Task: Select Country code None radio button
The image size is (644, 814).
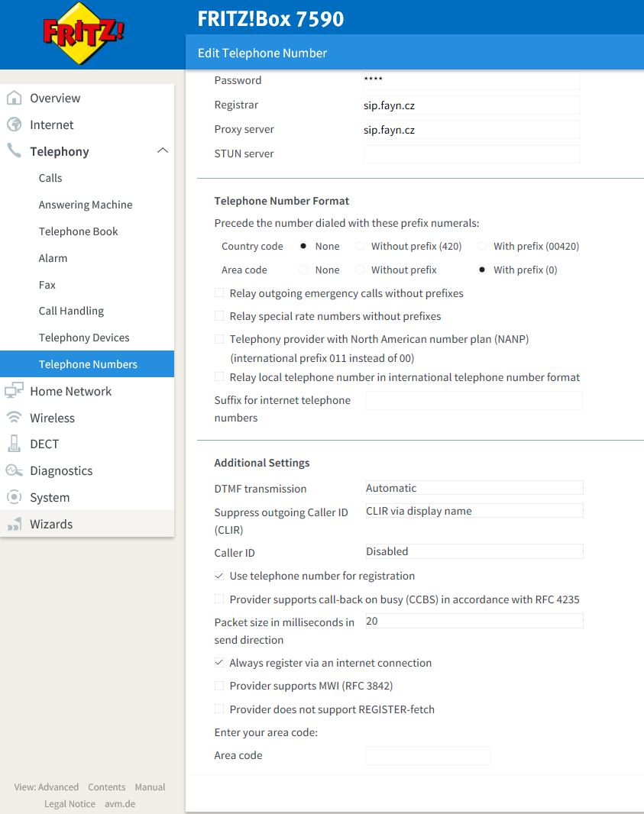Action: pyautogui.click(x=303, y=246)
